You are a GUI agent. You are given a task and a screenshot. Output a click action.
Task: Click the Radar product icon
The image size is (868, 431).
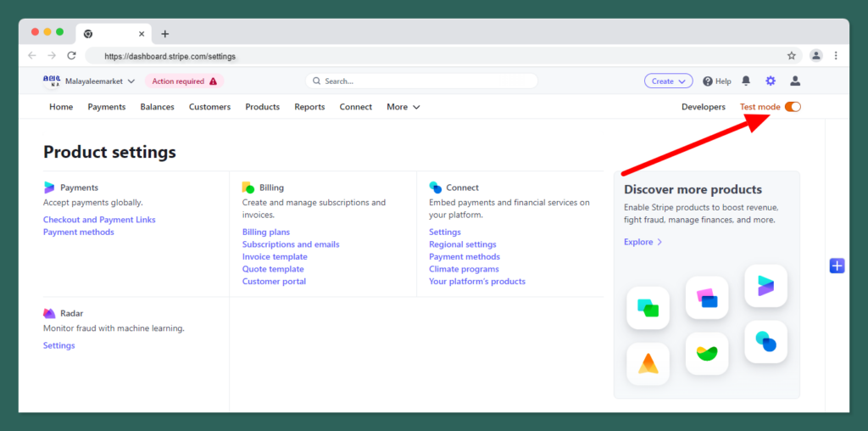(x=50, y=313)
